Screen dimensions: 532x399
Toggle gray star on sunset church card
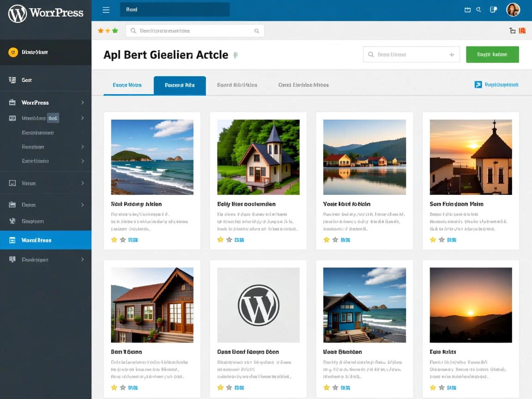(x=441, y=240)
